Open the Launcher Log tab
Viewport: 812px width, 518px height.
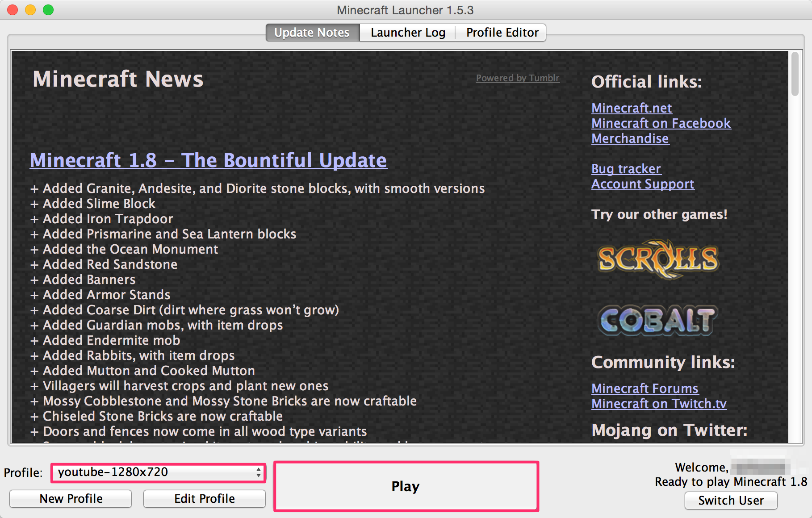(408, 33)
